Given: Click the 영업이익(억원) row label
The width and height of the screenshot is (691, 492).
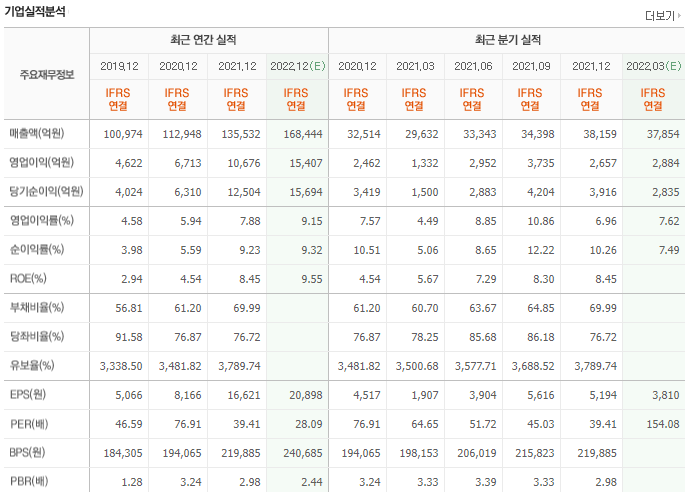Looking at the screenshot, I should [x=41, y=162].
